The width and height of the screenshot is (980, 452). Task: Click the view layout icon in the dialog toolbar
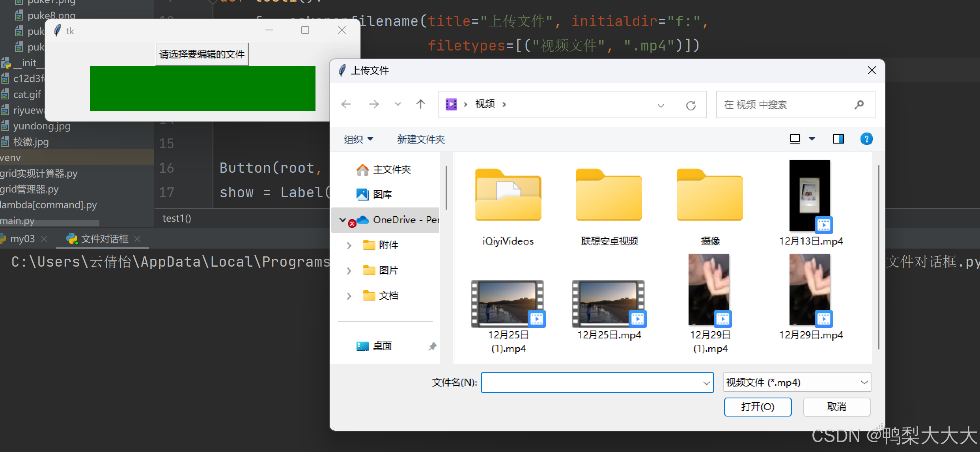[x=795, y=139]
